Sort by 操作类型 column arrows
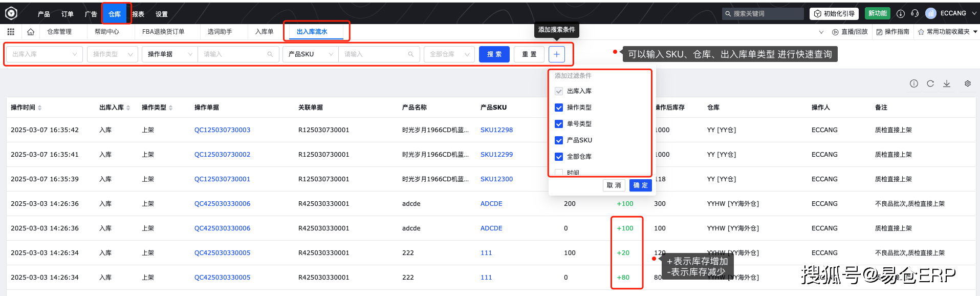Image resolution: width=980 pixels, height=296 pixels. [171, 108]
